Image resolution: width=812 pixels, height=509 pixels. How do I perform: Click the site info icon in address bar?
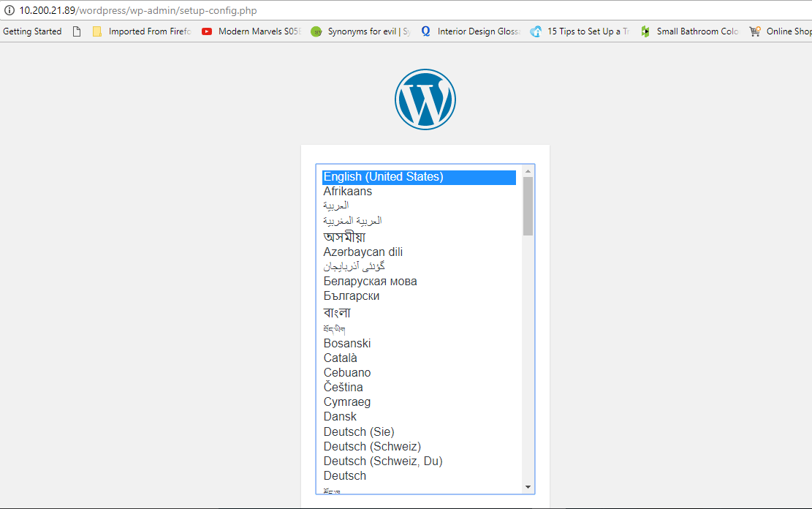tap(10, 10)
